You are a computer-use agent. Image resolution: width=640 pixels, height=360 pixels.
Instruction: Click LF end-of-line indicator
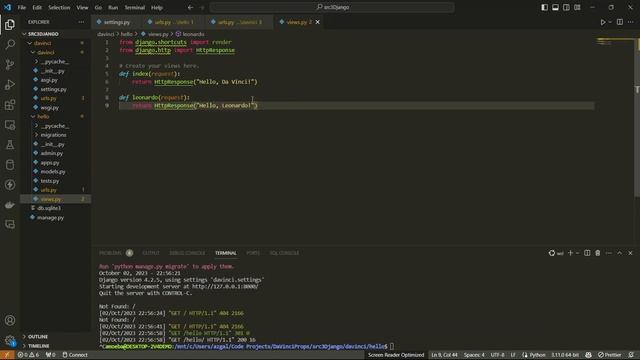click(x=513, y=355)
